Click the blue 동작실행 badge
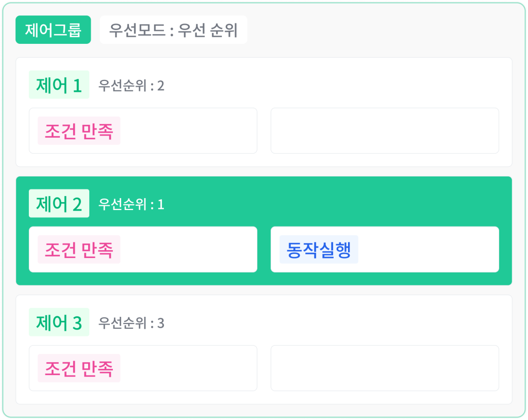 (x=319, y=249)
